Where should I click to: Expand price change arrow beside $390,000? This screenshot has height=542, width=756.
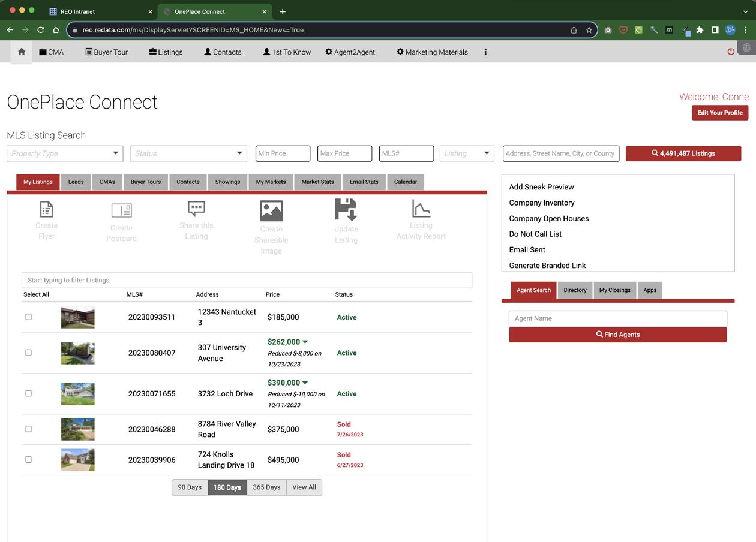[x=305, y=383]
